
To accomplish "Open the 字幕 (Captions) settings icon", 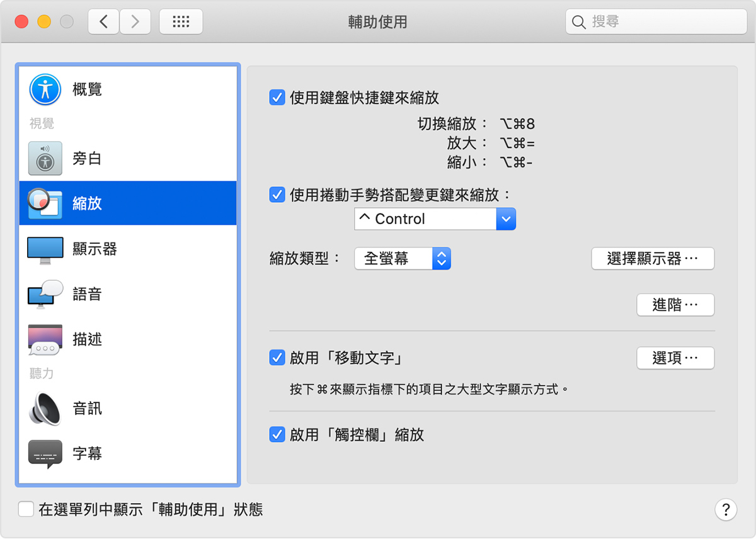I will pyautogui.click(x=44, y=453).
